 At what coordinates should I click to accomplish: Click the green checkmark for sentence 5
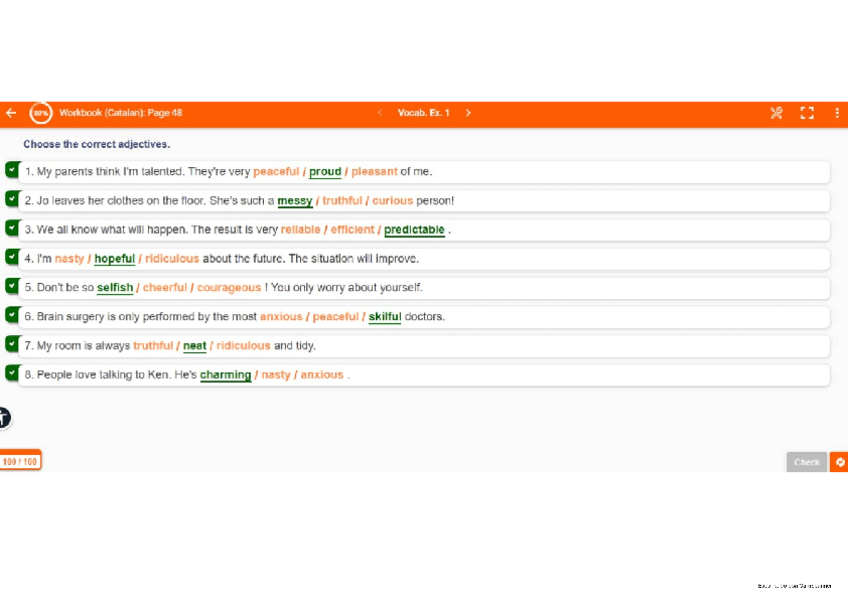[x=12, y=285]
